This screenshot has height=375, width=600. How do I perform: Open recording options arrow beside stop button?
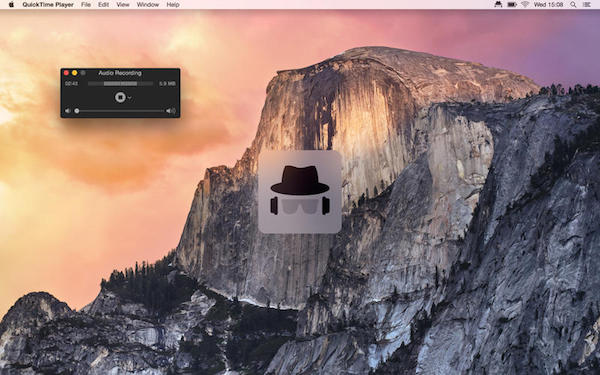point(130,98)
